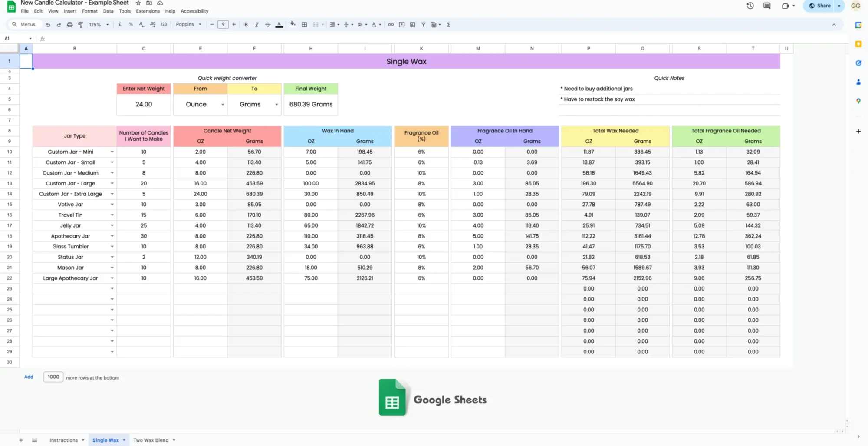Open Google Maps side panel
This screenshot has width=868, height=446.
858,101
